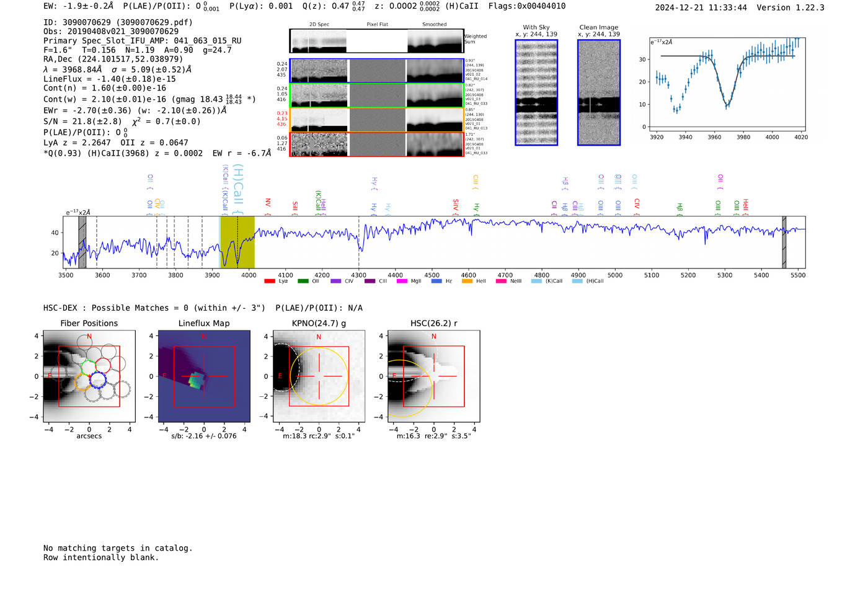868x591 pixels.
Task: Click the green OII legend swatch
Action: [x=303, y=282]
